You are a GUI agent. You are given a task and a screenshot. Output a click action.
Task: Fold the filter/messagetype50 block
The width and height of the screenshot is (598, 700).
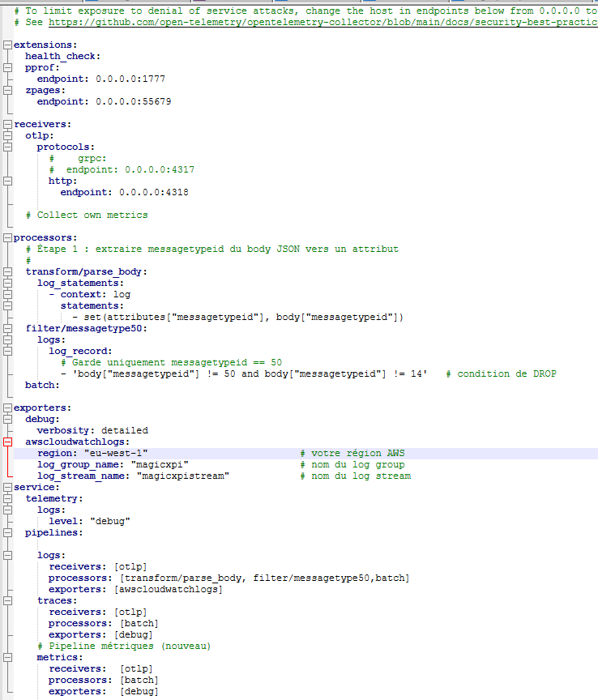pyautogui.click(x=7, y=328)
